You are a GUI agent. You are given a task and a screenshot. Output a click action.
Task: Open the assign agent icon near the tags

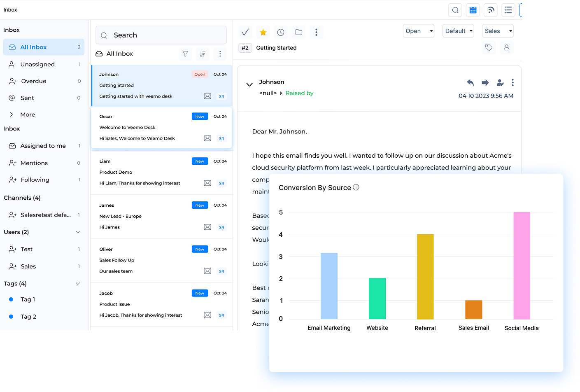point(506,47)
